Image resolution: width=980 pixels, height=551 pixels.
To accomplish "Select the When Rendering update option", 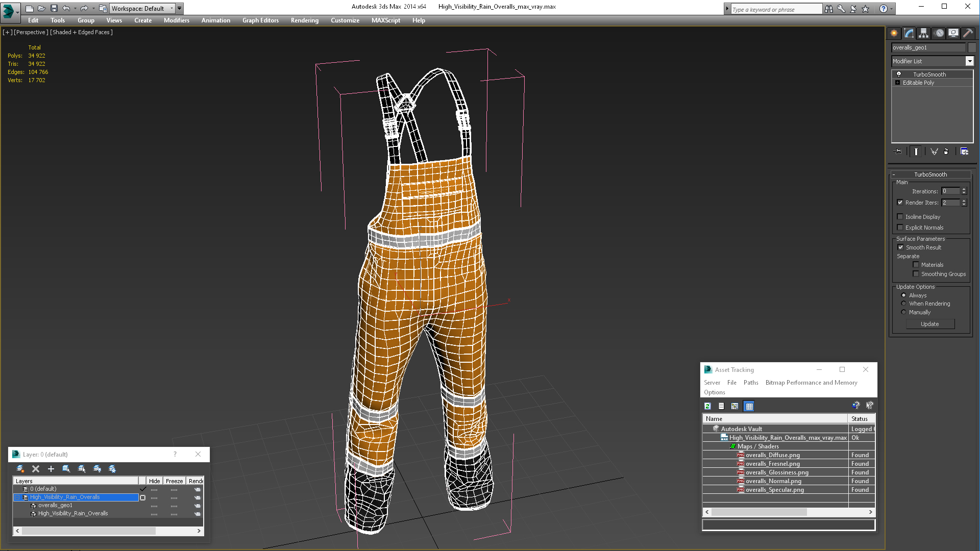I will click(x=904, y=304).
